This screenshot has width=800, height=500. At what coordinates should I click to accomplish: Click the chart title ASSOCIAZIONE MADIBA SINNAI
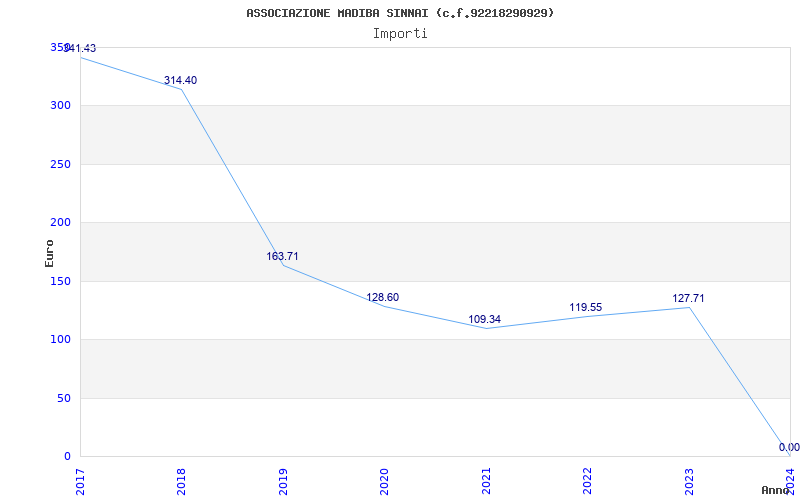click(400, 13)
